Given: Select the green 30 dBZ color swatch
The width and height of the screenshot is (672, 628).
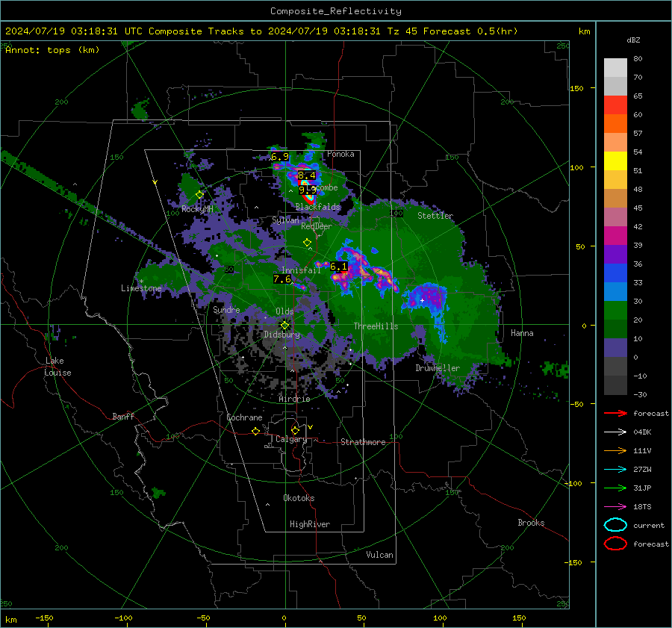Looking at the screenshot, I should tap(615, 310).
